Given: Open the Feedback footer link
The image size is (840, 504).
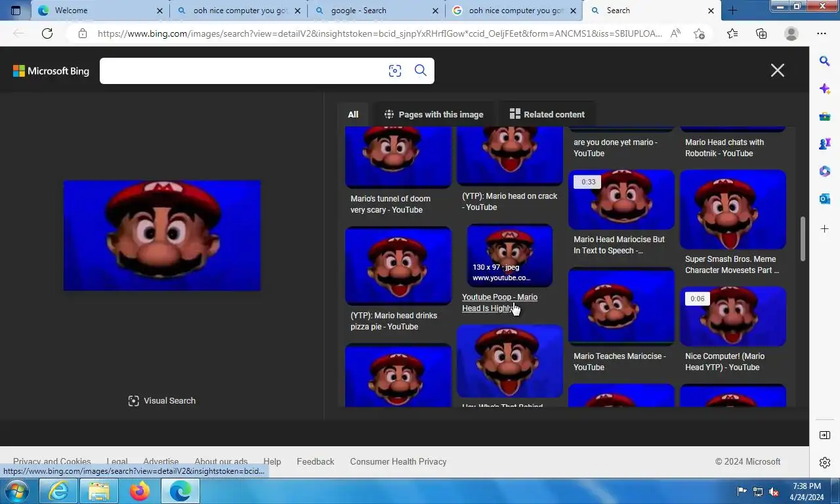Looking at the screenshot, I should coord(315,462).
